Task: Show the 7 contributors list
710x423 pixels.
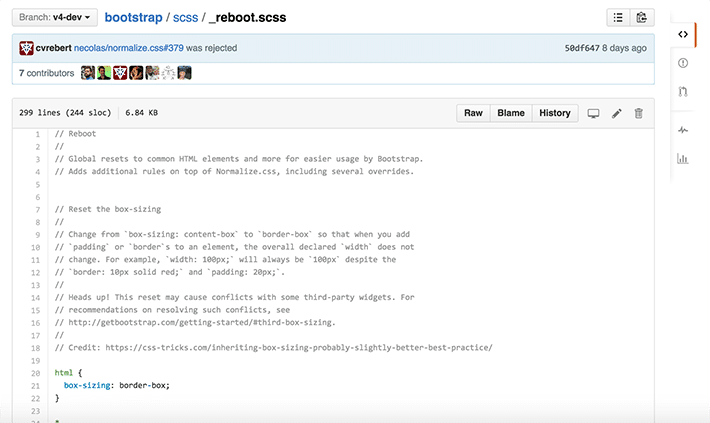Action: (x=46, y=73)
